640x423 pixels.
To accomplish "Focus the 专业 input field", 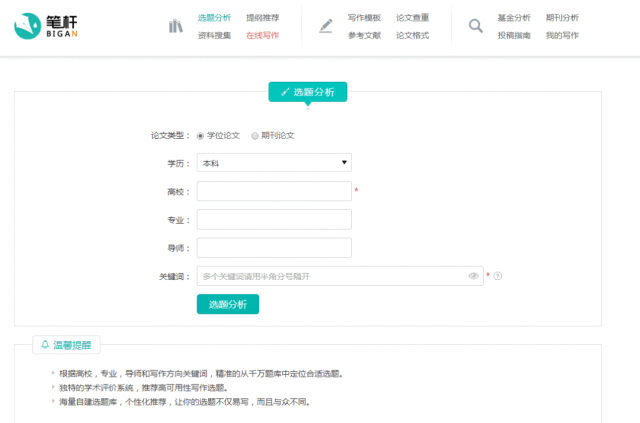I will pos(274,219).
